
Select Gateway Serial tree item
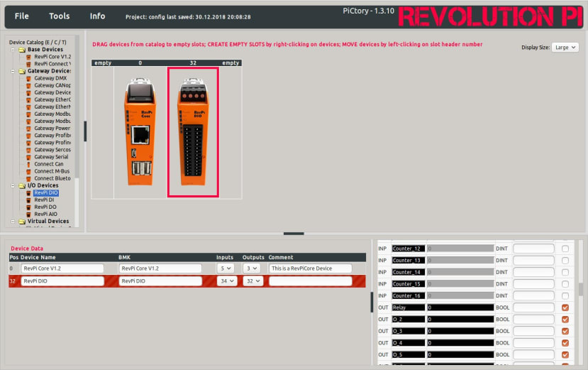pos(51,157)
